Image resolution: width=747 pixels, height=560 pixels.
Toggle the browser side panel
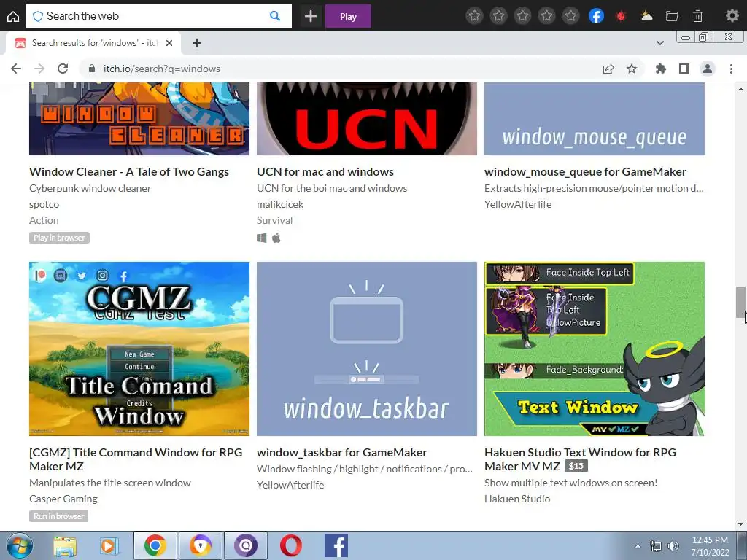(684, 69)
